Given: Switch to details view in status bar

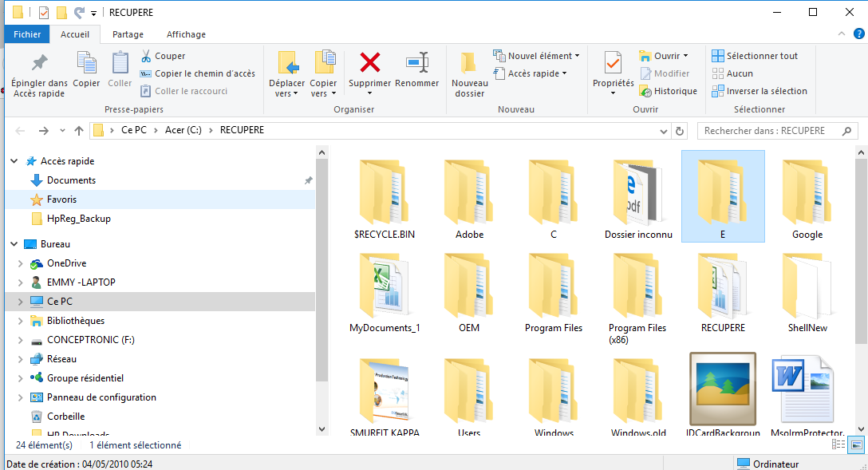Looking at the screenshot, I should pyautogui.click(x=838, y=444).
